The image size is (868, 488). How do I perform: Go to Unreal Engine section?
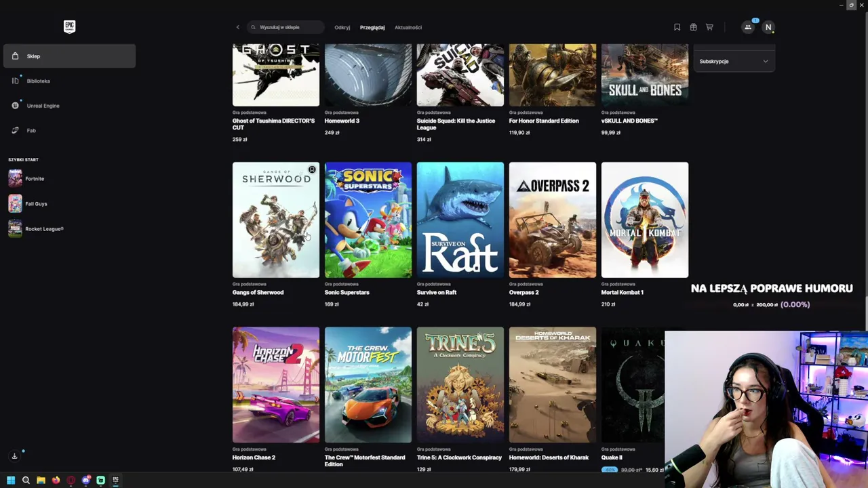coord(69,106)
